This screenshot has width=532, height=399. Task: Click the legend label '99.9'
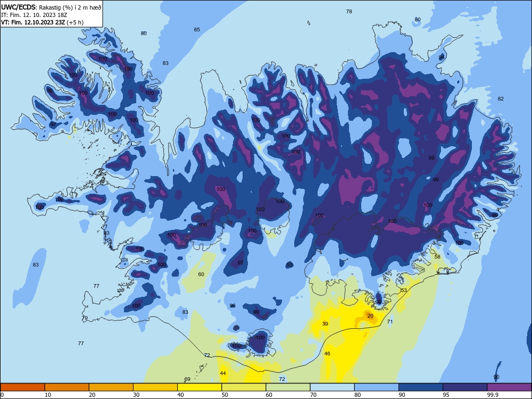tap(493, 395)
